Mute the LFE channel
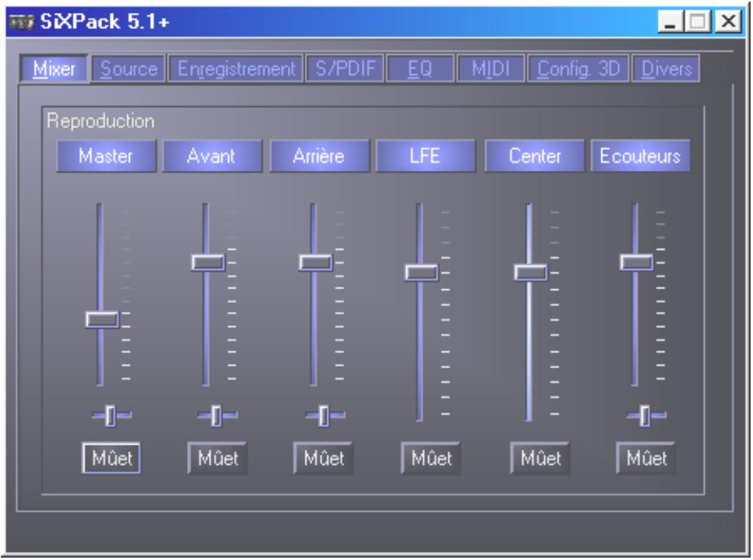Viewport: 753px width, 560px height. 431,458
